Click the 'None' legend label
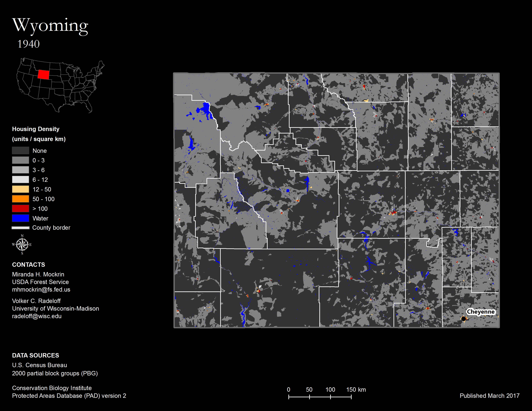 (x=40, y=151)
